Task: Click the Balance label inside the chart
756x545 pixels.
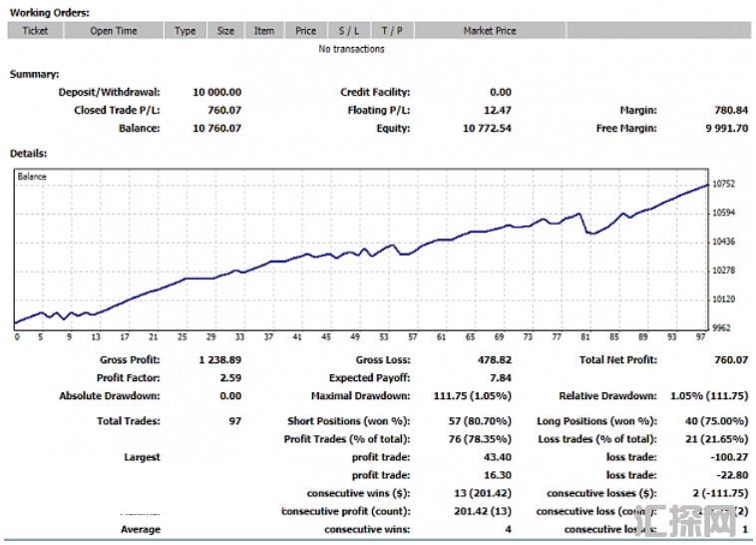Action: tap(32, 177)
